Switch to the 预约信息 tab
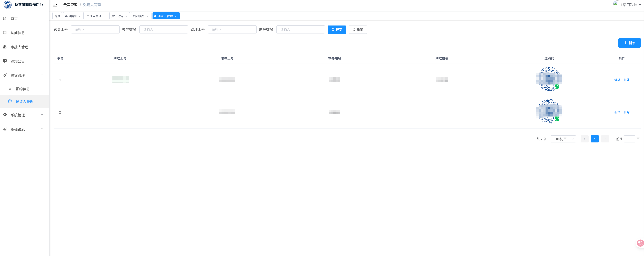The image size is (644, 256). (x=139, y=16)
